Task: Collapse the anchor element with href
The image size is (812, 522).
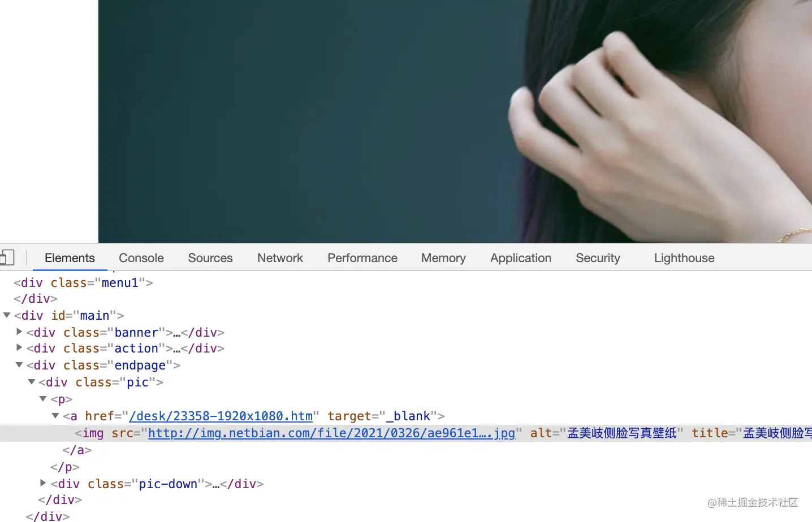Action: [55, 416]
